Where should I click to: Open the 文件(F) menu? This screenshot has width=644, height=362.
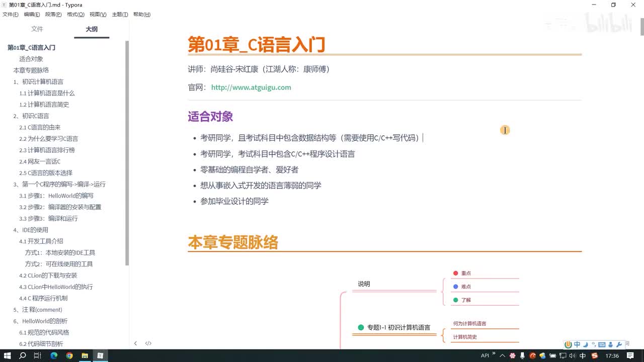click(11, 15)
